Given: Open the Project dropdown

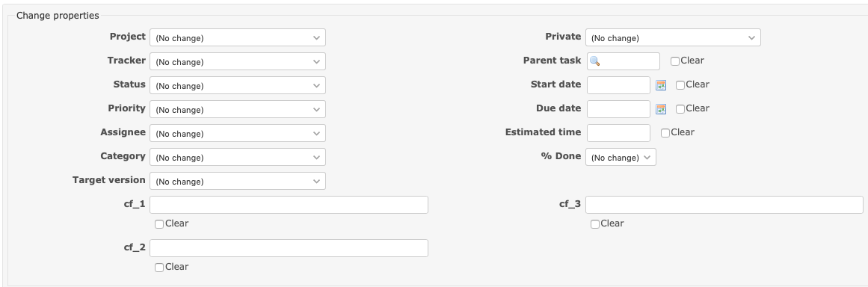Looking at the screenshot, I should 238,37.
